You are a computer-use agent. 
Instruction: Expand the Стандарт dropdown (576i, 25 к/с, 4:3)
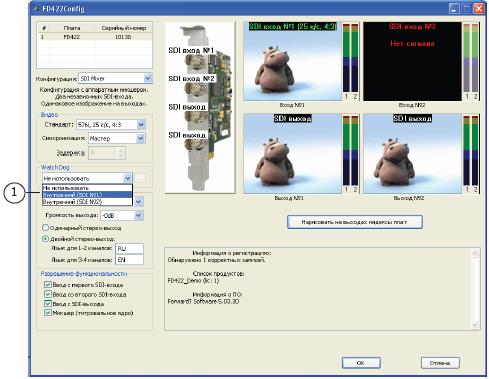click(x=141, y=125)
